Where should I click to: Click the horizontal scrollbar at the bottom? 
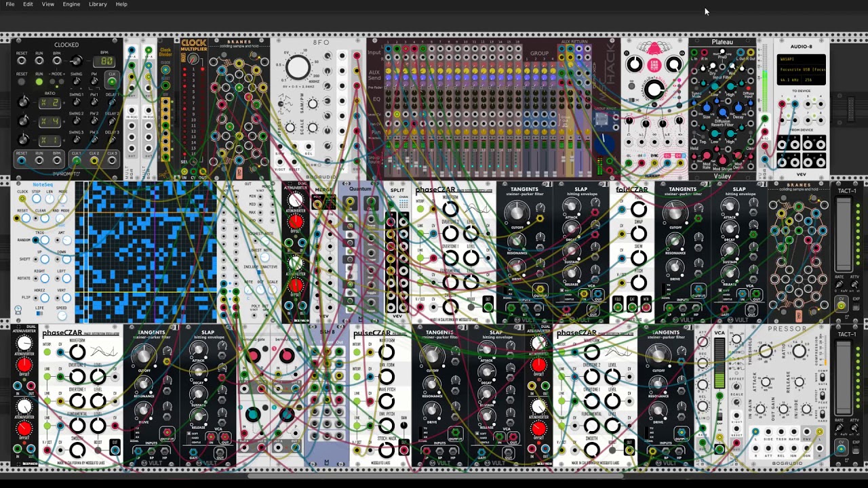[434, 476]
